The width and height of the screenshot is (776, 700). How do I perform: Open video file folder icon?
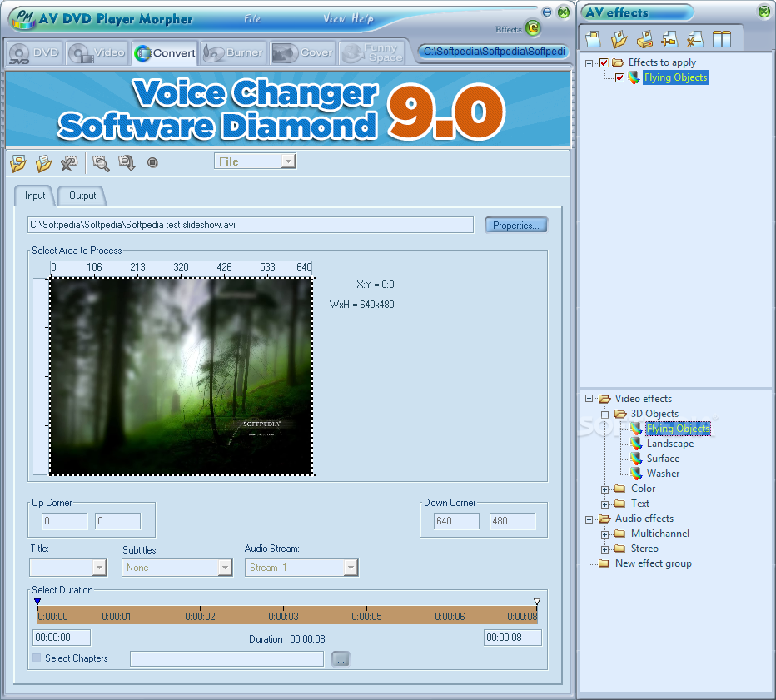[18, 163]
